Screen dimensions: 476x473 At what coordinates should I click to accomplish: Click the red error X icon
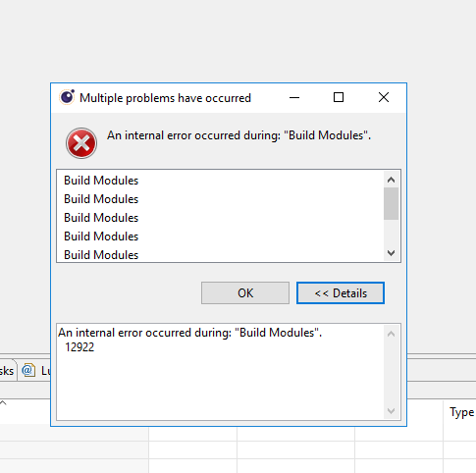coord(81,143)
